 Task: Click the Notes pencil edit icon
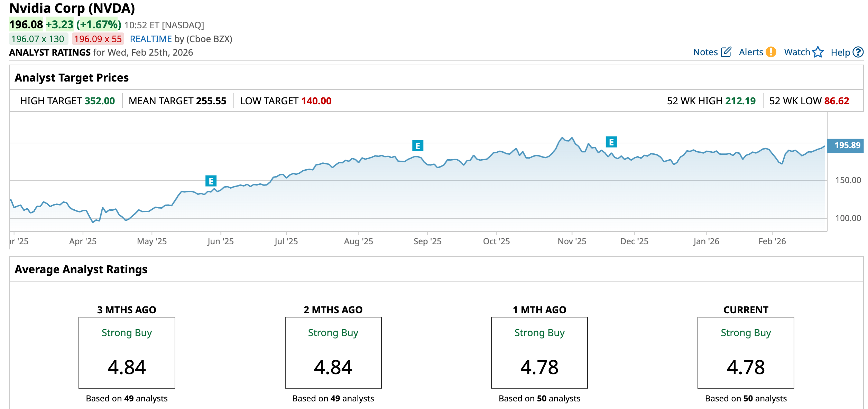pyautogui.click(x=726, y=52)
